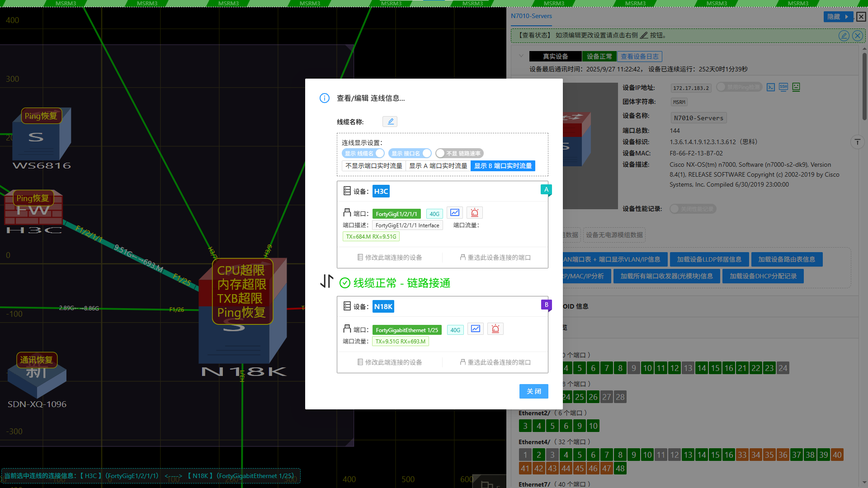Image resolution: width=868 pixels, height=488 pixels.
Task: Click the dialog info circle icon
Action: tap(325, 98)
